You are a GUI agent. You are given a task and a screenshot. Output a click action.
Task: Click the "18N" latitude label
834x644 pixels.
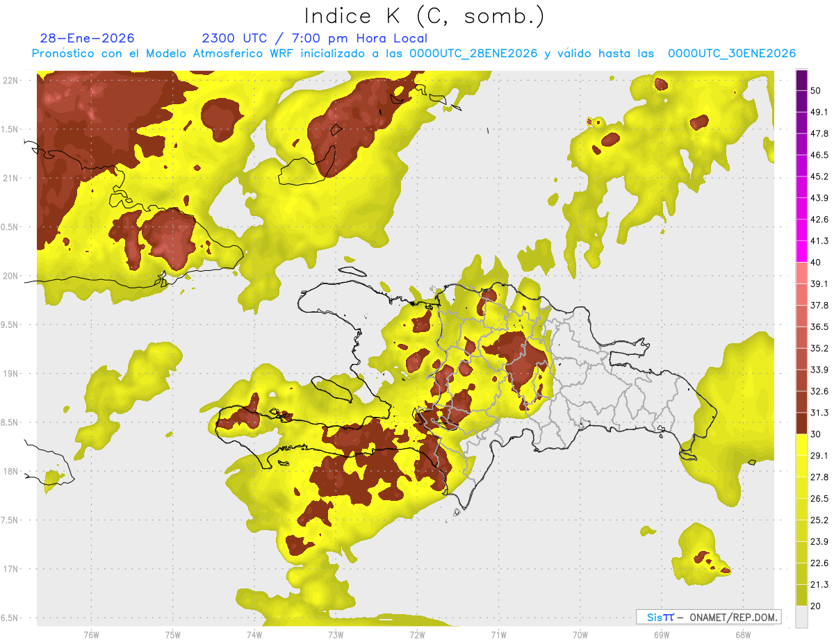tap(10, 471)
